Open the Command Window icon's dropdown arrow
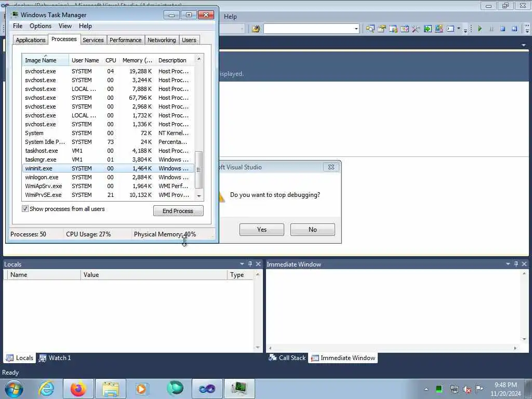The height and width of the screenshot is (399, 532). pyautogui.click(x=459, y=29)
